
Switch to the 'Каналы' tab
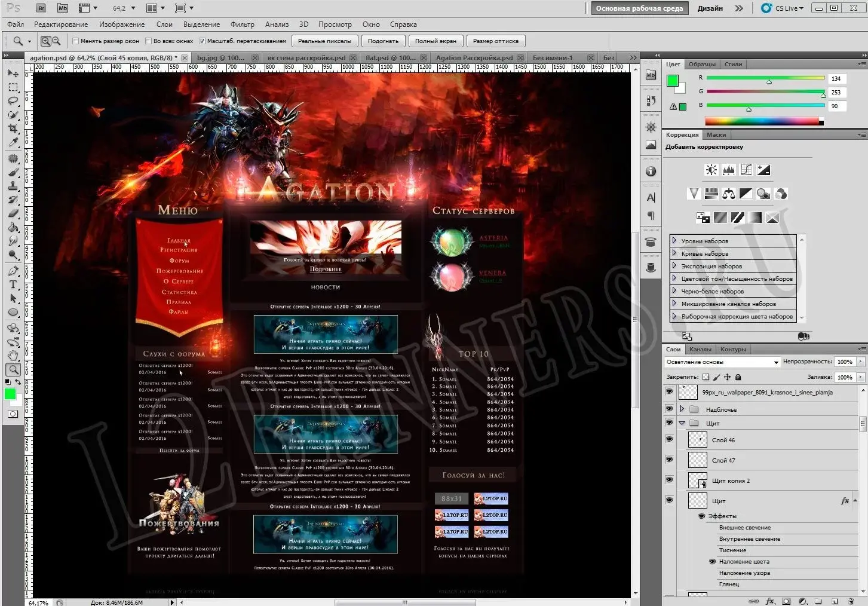click(700, 350)
